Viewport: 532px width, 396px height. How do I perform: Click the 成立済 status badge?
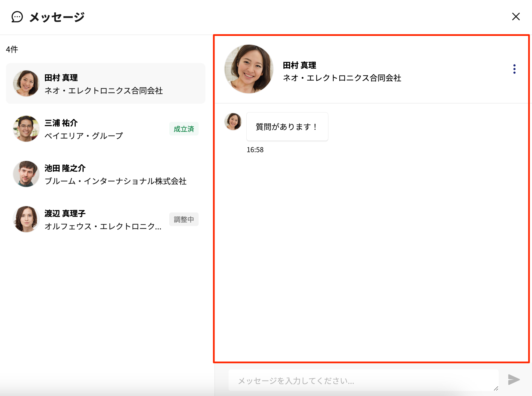(184, 129)
